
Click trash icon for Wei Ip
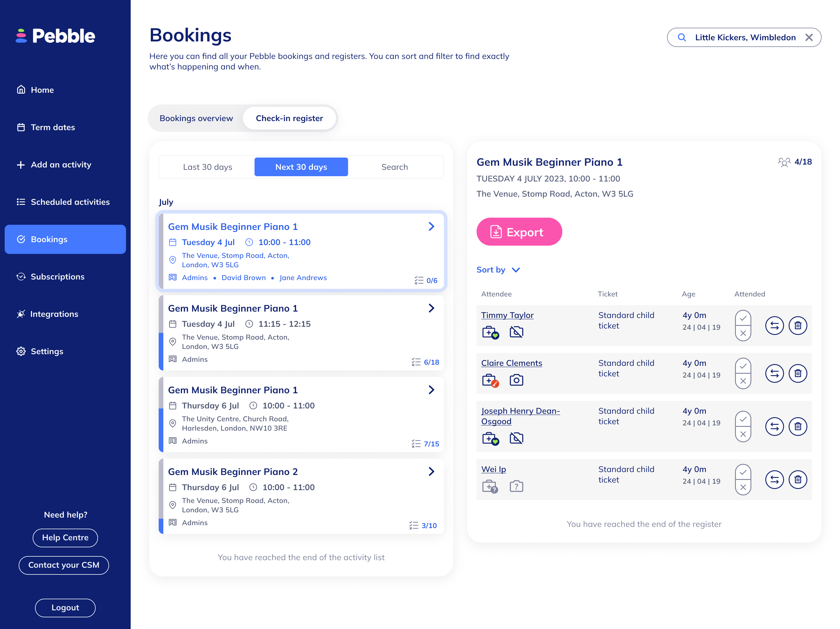pyautogui.click(x=797, y=479)
